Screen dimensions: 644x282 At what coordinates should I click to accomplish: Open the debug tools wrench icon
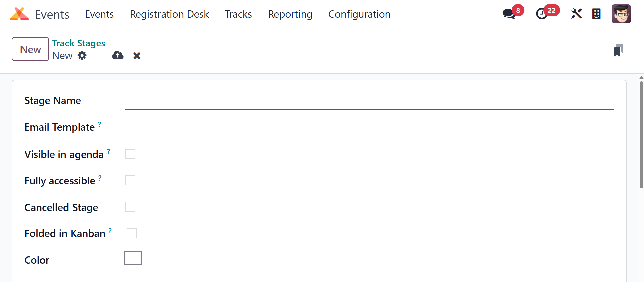click(576, 14)
